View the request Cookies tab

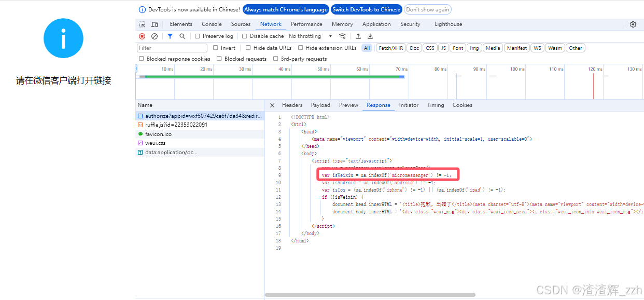(x=462, y=105)
